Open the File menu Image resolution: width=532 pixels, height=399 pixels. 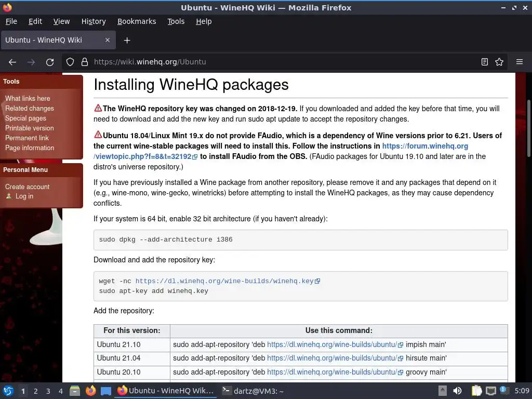pyautogui.click(x=11, y=21)
